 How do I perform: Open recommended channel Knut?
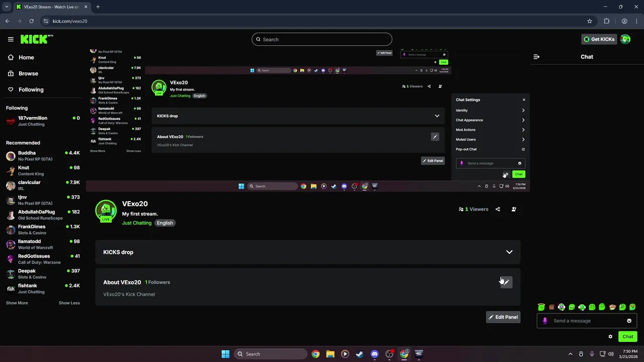43,170
